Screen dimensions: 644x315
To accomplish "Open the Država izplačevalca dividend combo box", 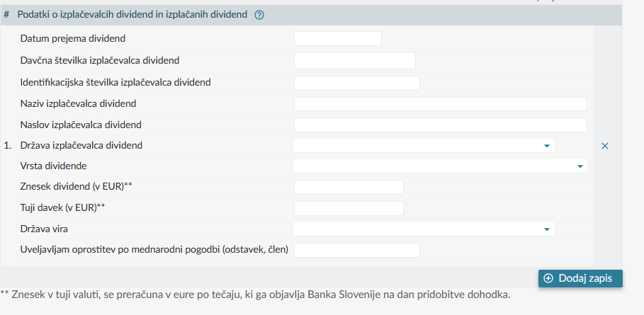I will click(x=424, y=146).
